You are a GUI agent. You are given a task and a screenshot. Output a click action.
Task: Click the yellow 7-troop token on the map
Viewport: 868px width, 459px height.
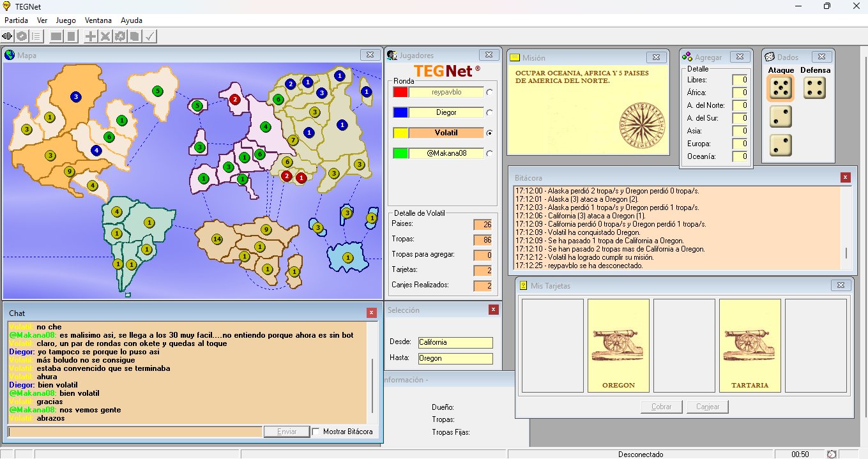click(x=293, y=140)
